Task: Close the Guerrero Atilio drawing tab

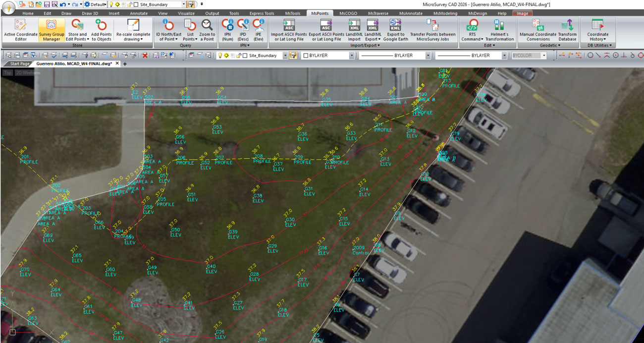Action: click(x=117, y=63)
